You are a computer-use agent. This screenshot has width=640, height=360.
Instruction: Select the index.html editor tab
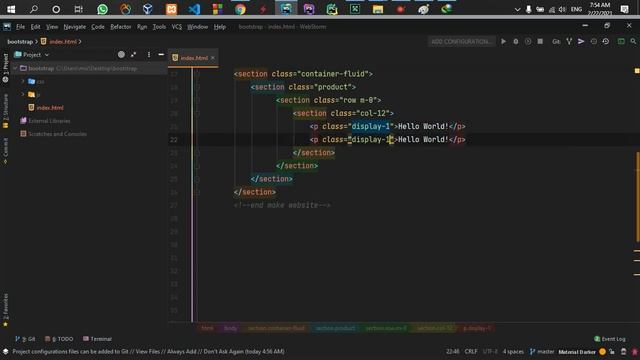[x=194, y=58]
